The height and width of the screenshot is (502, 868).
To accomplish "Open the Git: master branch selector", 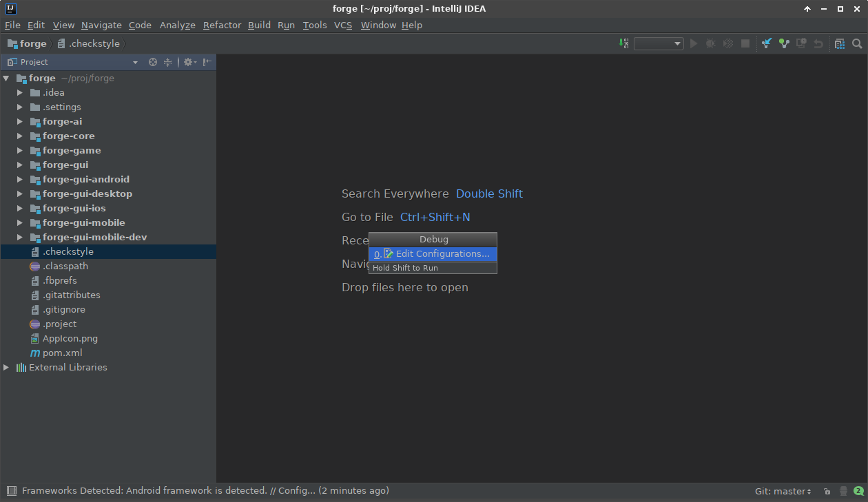I will click(x=783, y=491).
